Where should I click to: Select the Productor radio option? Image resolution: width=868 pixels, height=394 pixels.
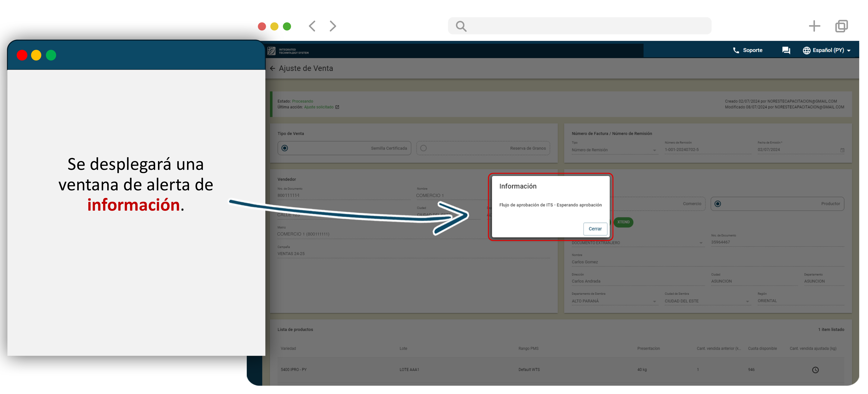coord(718,204)
